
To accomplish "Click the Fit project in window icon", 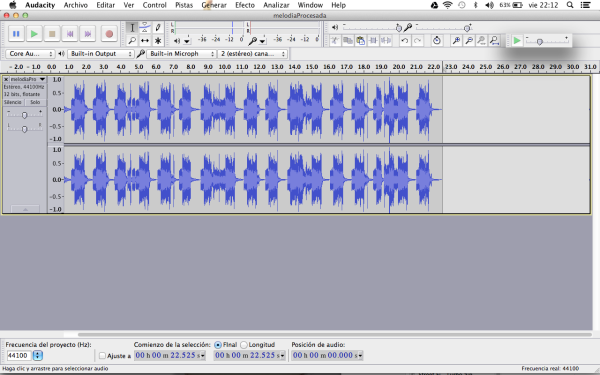I will [x=494, y=40].
